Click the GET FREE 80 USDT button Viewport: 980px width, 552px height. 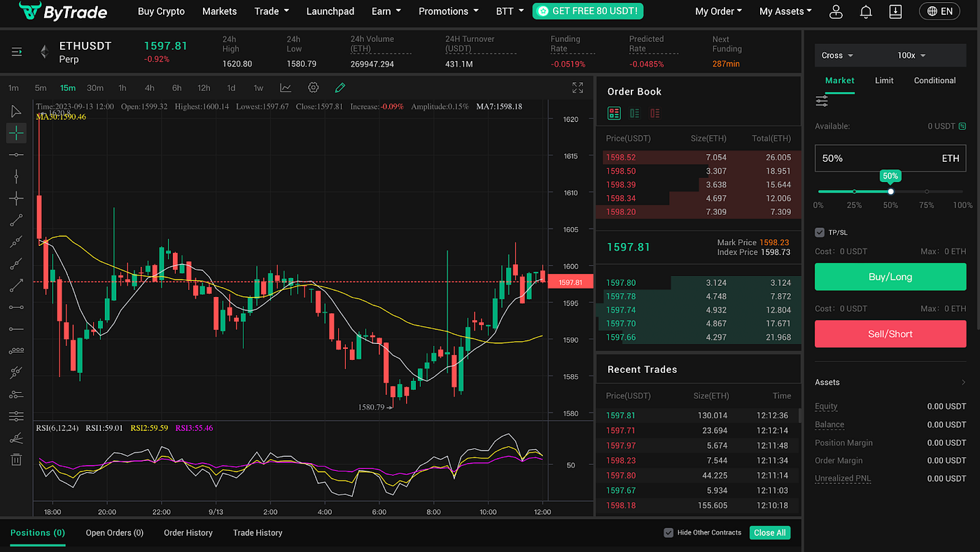[587, 11]
